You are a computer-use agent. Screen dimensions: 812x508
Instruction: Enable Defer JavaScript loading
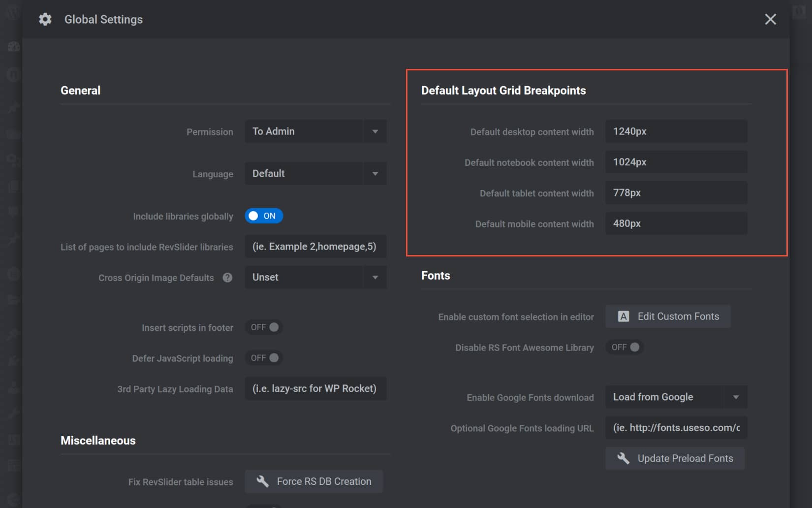point(264,358)
